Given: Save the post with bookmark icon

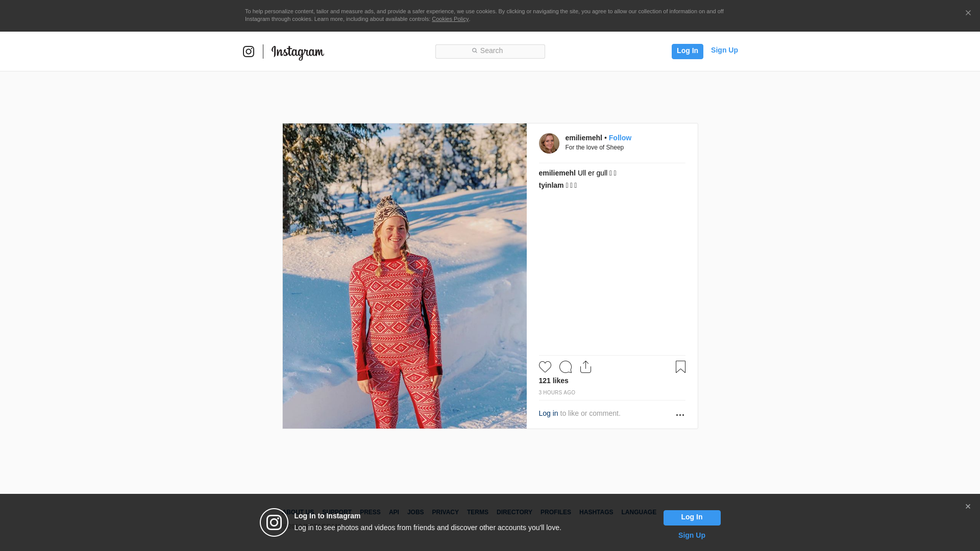Looking at the screenshot, I should 680,367.
